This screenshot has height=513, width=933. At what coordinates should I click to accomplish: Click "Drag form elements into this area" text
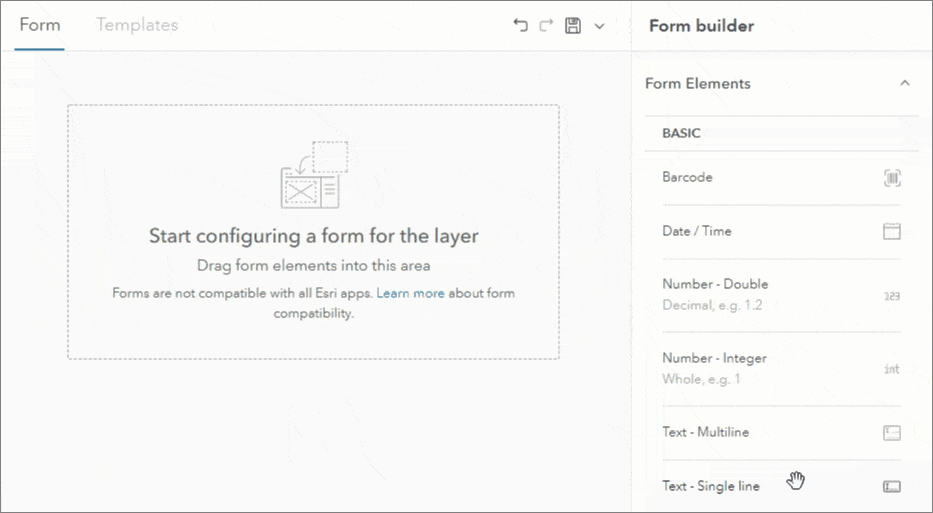(314, 265)
